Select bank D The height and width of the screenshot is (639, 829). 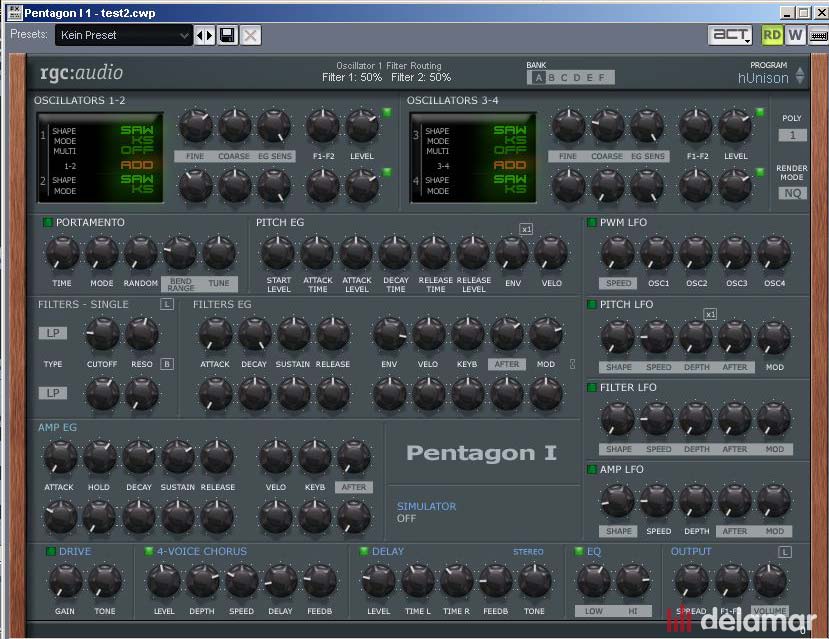point(577,78)
